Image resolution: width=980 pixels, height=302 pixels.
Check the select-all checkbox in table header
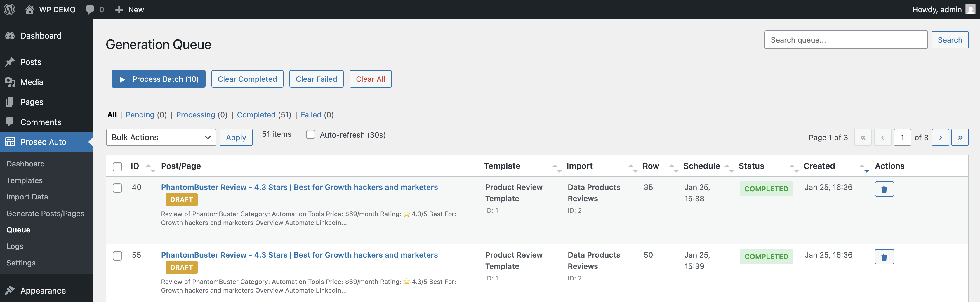117,166
